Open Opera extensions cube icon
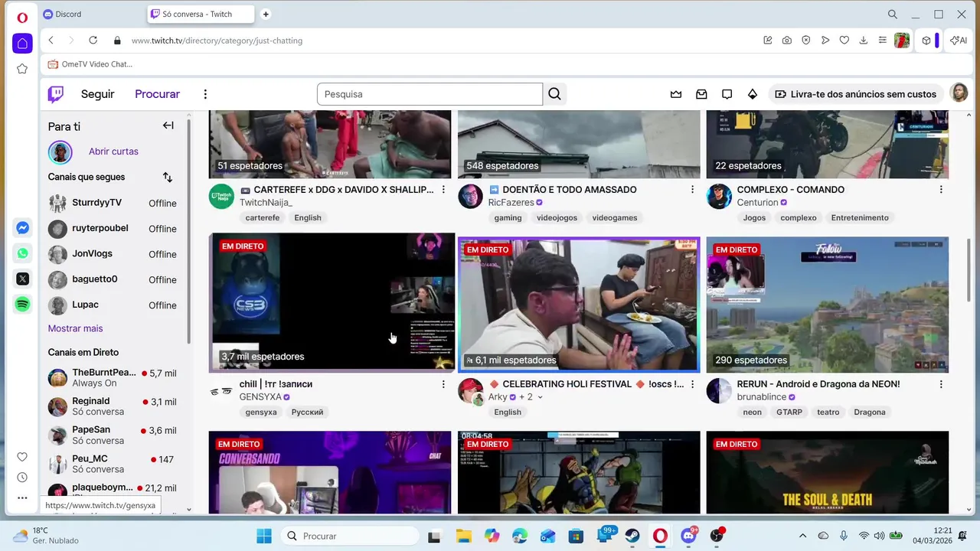 (926, 41)
